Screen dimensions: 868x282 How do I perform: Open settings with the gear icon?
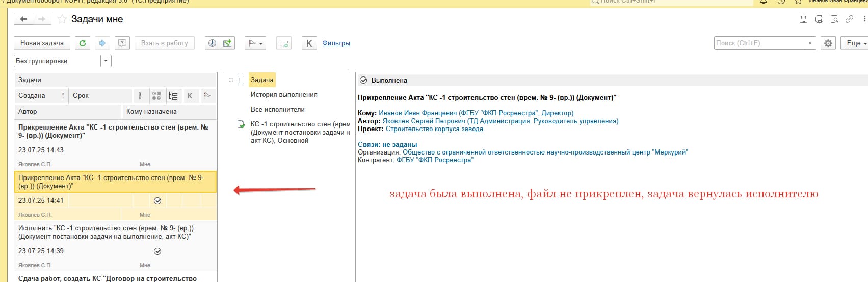click(x=828, y=43)
